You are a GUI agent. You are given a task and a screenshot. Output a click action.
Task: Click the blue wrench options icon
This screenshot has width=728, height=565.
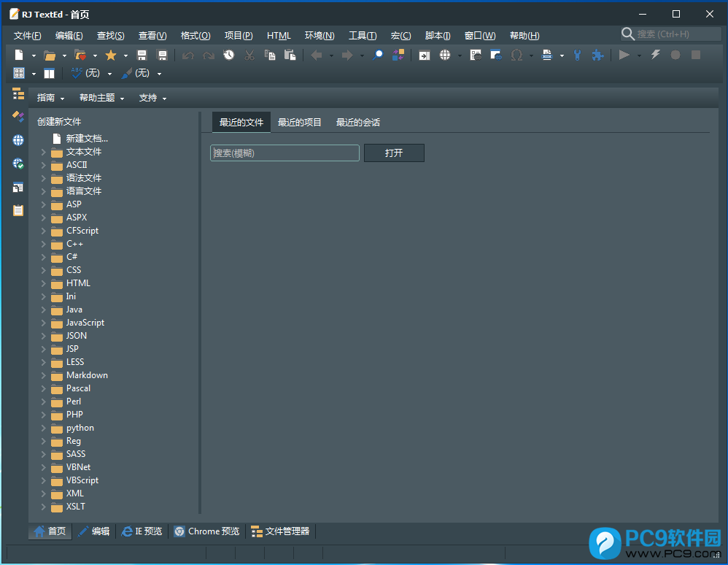(577, 55)
